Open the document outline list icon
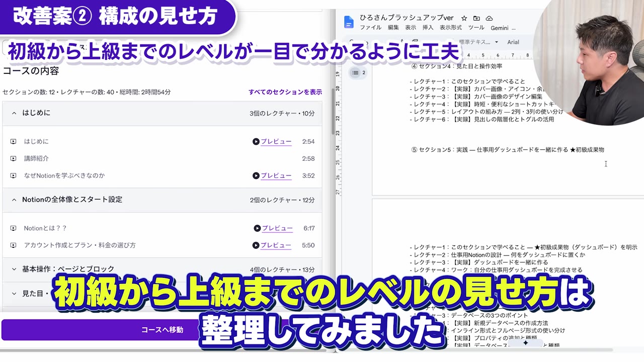 click(x=356, y=73)
